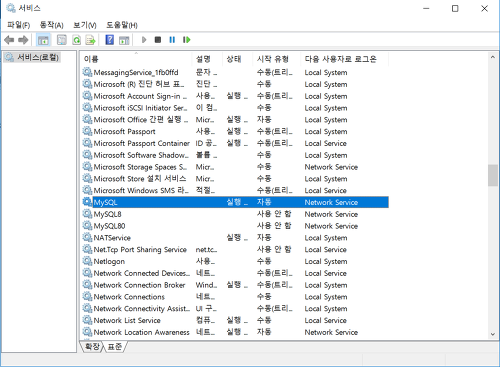Select Network Connection Broker service
This screenshot has height=367, width=500.
pos(235,285)
